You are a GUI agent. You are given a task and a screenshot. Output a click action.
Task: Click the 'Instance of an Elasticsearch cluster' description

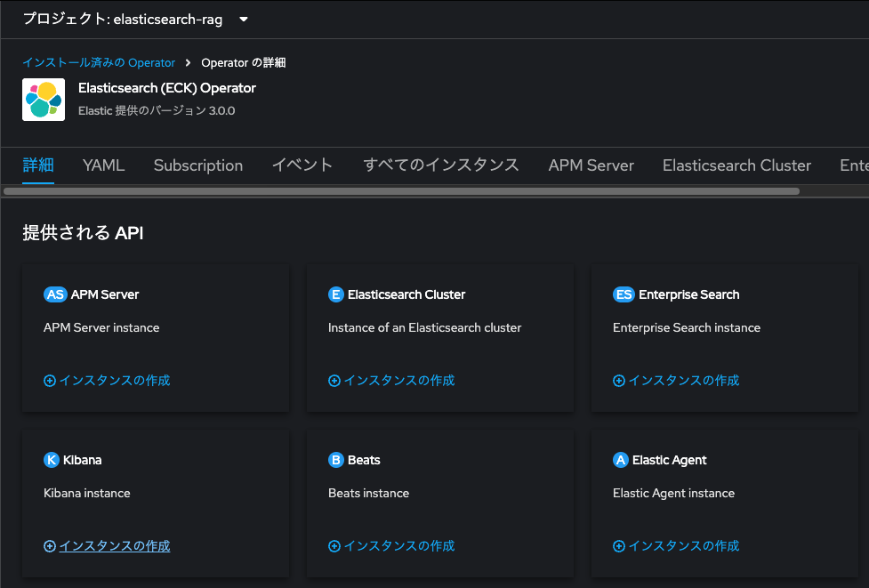tap(424, 327)
